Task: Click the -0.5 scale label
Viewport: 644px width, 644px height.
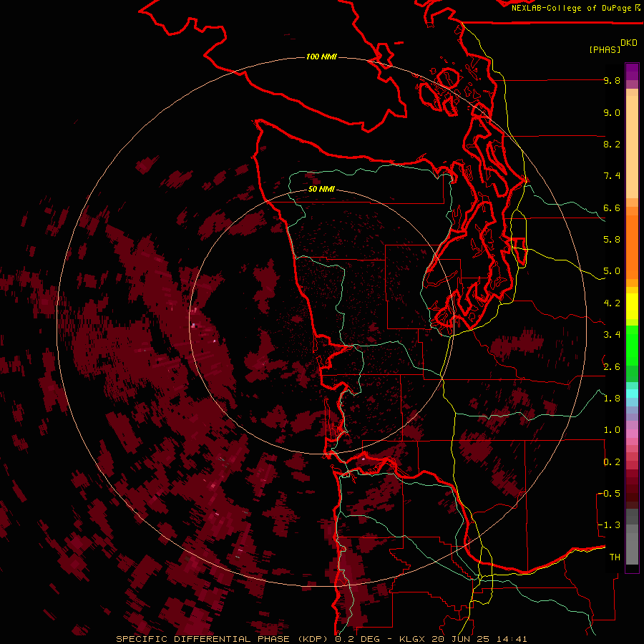Action: (609, 494)
